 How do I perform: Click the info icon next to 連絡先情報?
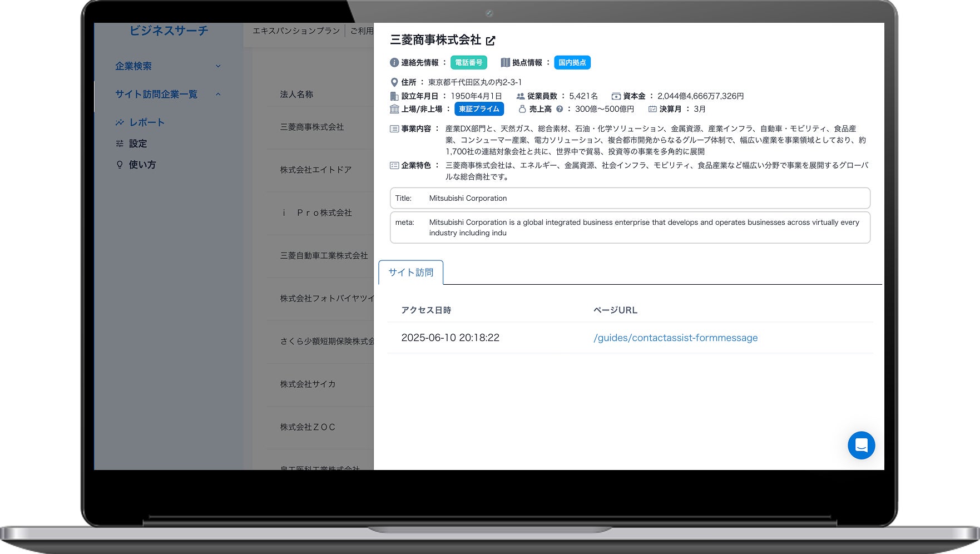click(x=394, y=63)
